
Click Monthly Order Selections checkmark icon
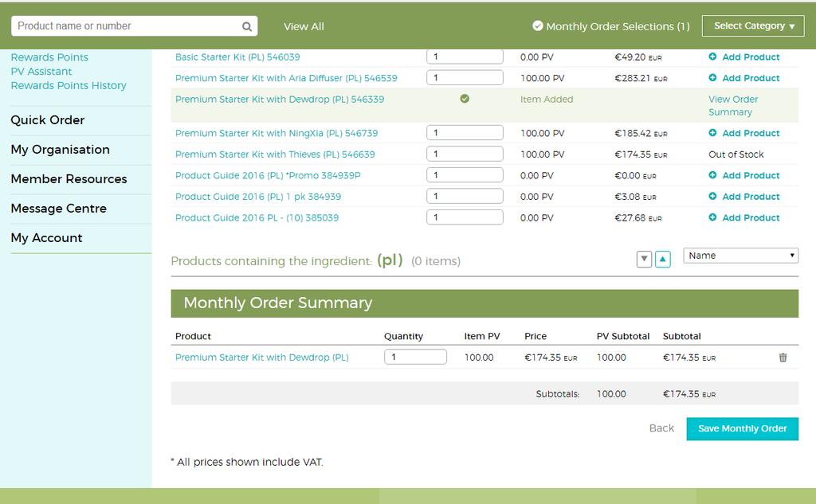pos(538,25)
